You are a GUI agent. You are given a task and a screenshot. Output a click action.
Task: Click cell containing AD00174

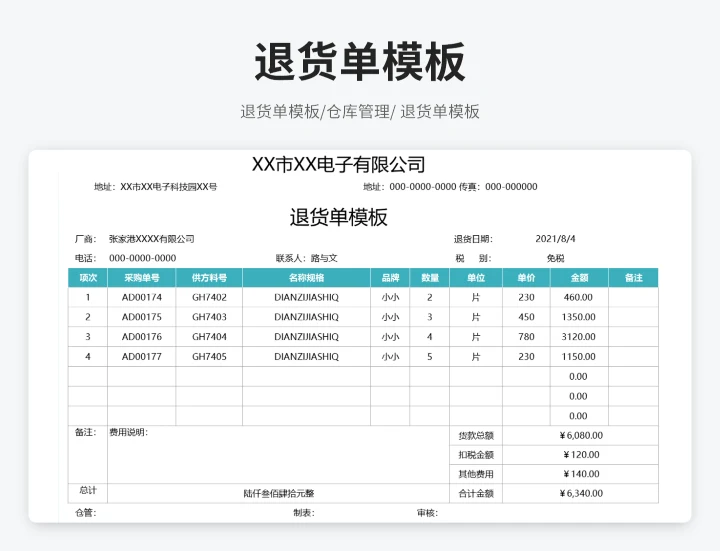[x=142, y=297]
